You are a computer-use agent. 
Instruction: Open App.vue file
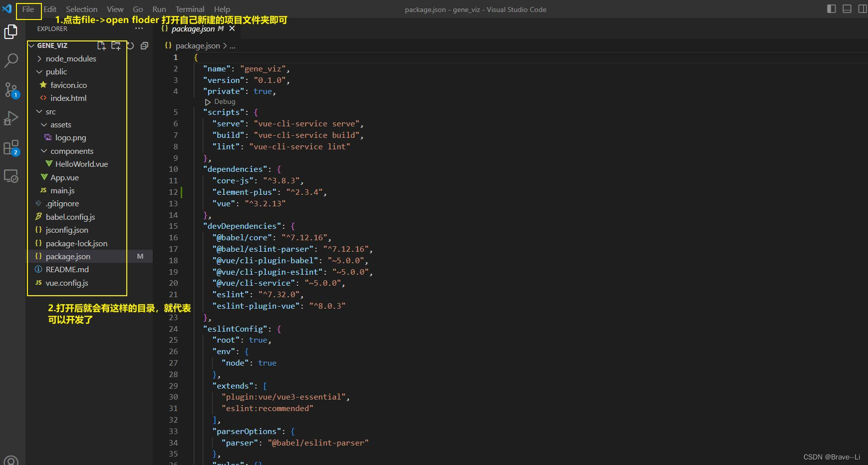point(64,178)
